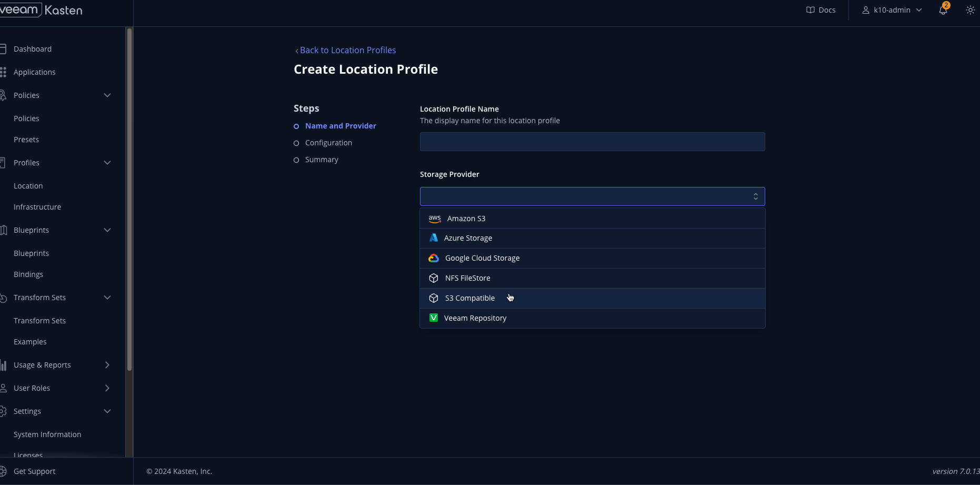
Task: Select Azure Storage provider option
Action: [592, 238]
